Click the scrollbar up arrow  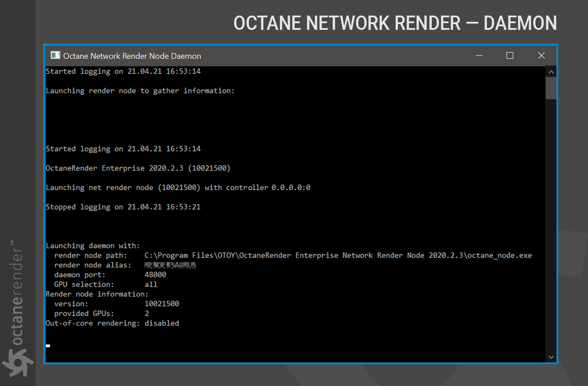[551, 72]
